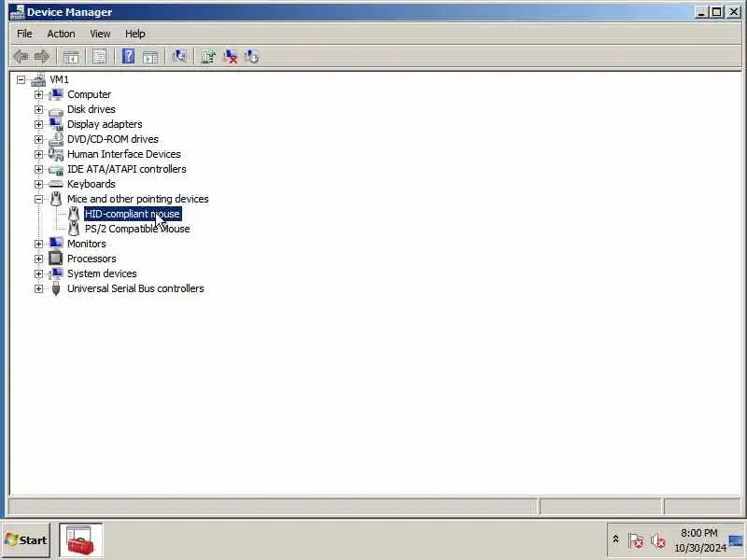Click the Uninstall device icon with red X
This screenshot has height=560, width=747.
[x=231, y=56]
